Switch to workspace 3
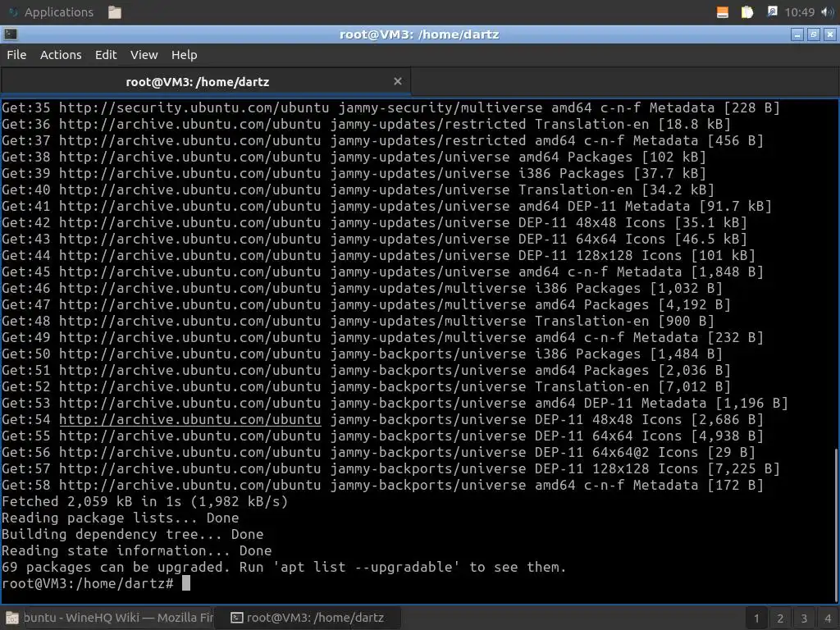840x630 pixels. click(x=804, y=619)
